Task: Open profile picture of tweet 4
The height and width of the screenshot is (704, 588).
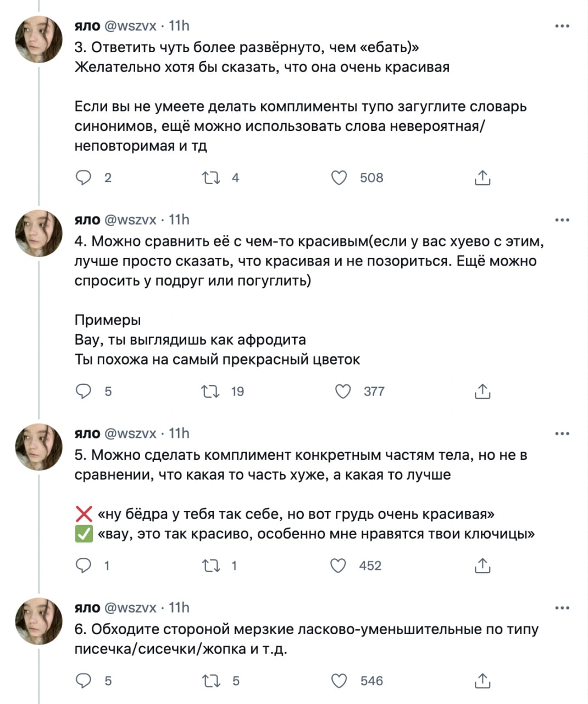Action: 38,233
